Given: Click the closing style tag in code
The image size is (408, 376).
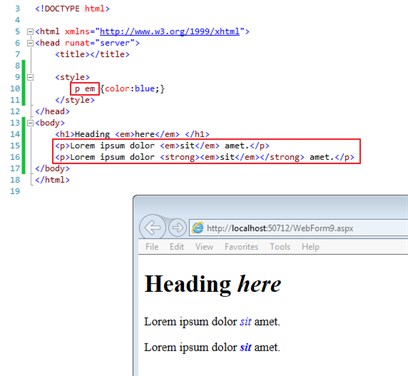Looking at the screenshot, I should coord(75,100).
